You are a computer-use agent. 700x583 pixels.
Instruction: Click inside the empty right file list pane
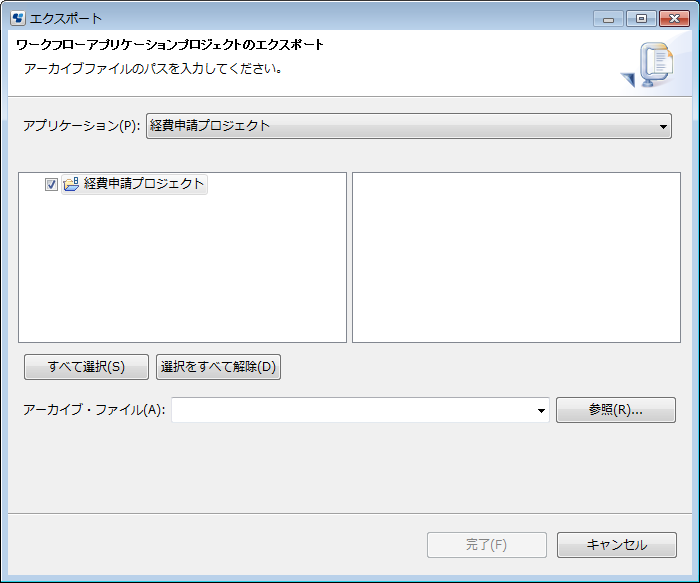tap(516, 258)
